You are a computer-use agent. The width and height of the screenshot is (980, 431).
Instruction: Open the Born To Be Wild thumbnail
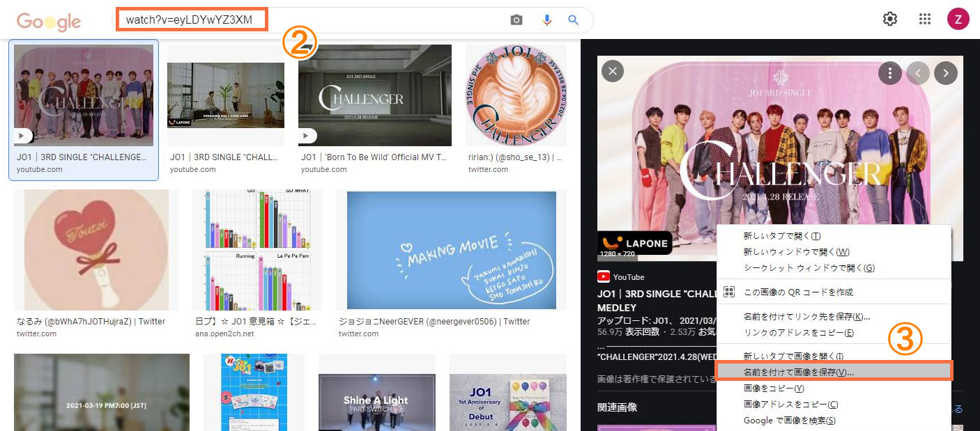pos(375,95)
